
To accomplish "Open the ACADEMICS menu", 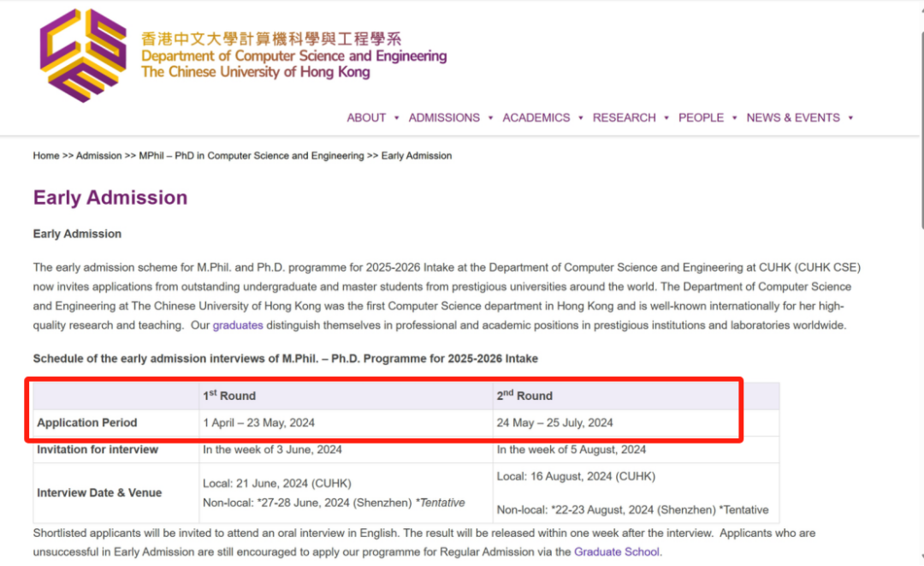I will coord(536,118).
